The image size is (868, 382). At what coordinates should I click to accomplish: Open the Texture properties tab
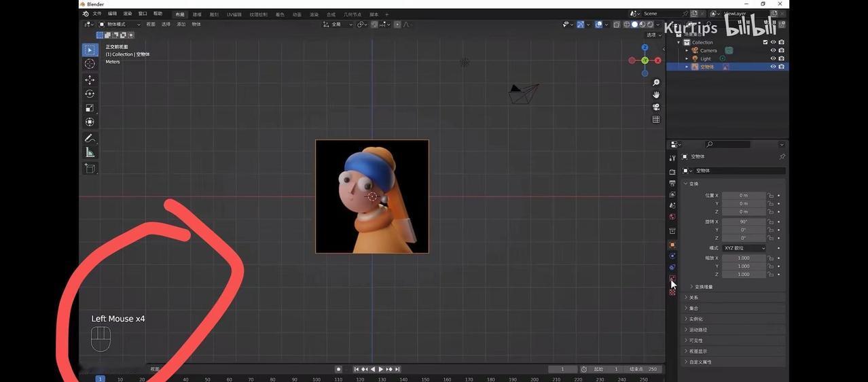click(672, 292)
